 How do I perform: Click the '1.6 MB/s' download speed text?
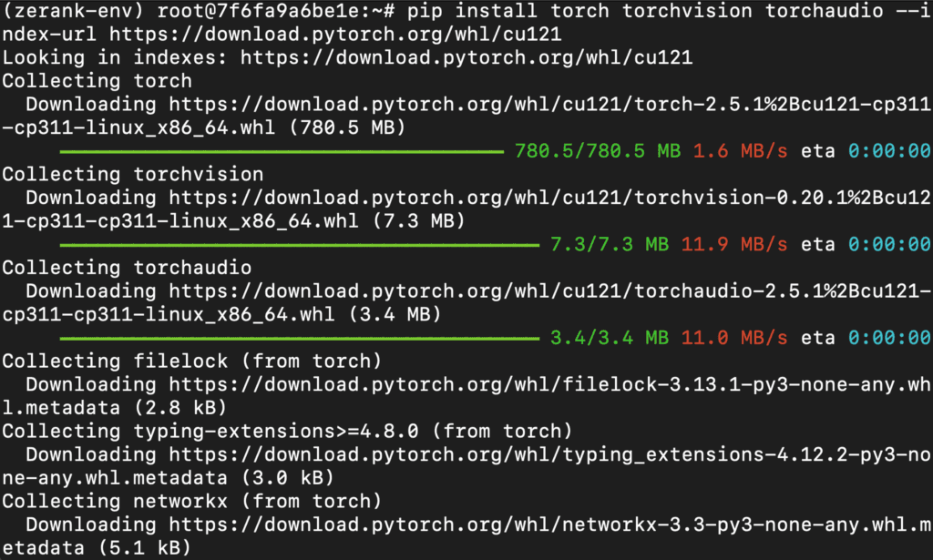tap(740, 151)
